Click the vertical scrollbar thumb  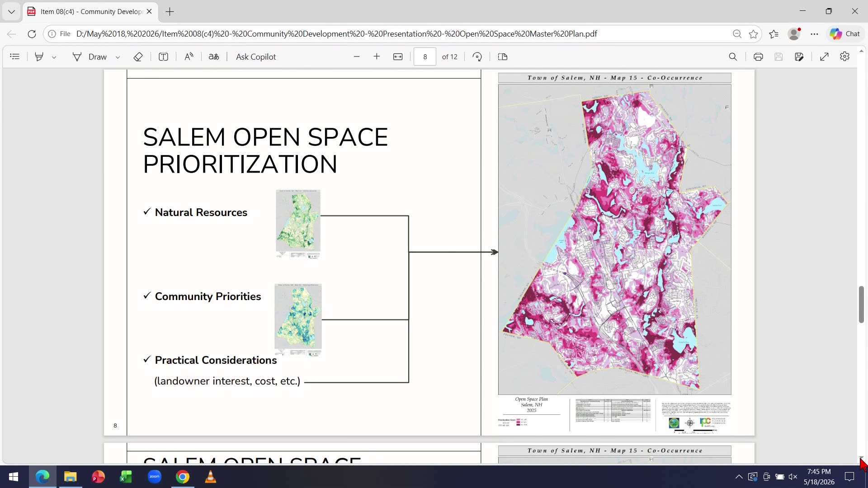(862, 304)
